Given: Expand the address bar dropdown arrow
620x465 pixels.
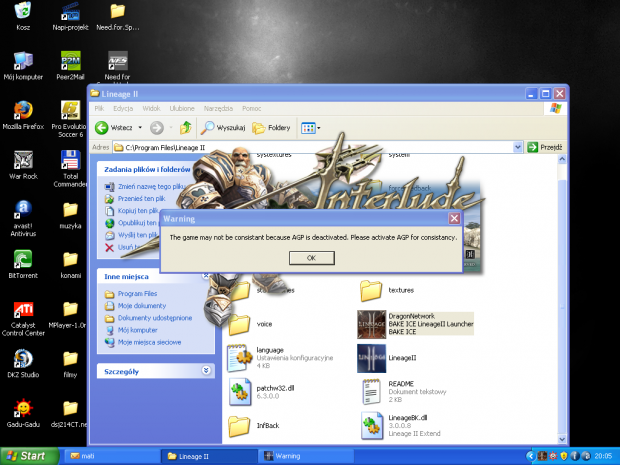Looking at the screenshot, I should click(x=518, y=147).
